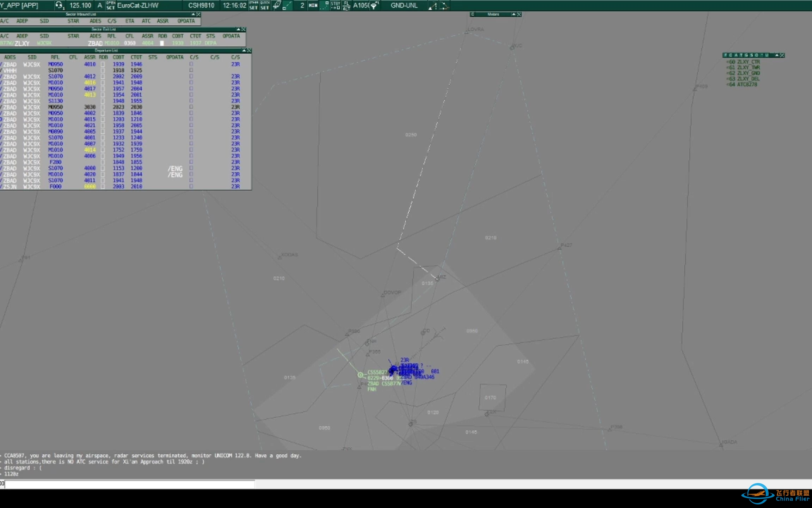Click ZLXY_CTR in the controller list
Screen dimensions: 812x508
point(748,62)
